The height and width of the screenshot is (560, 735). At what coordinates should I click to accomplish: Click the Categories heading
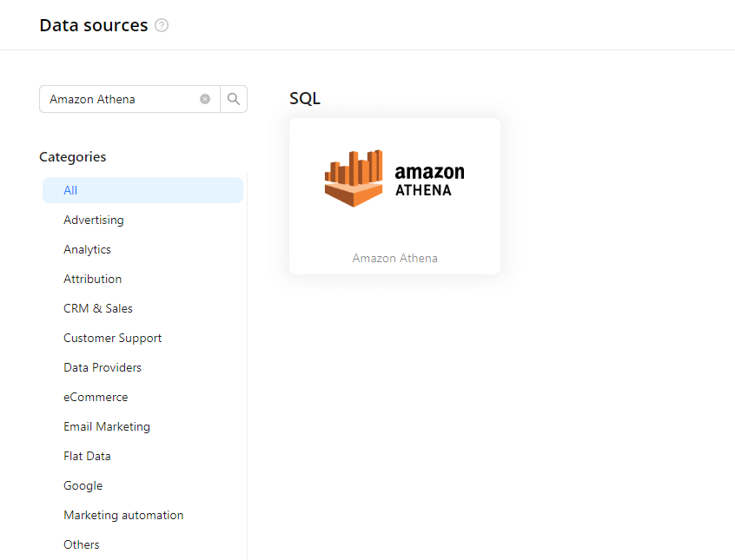click(x=73, y=157)
